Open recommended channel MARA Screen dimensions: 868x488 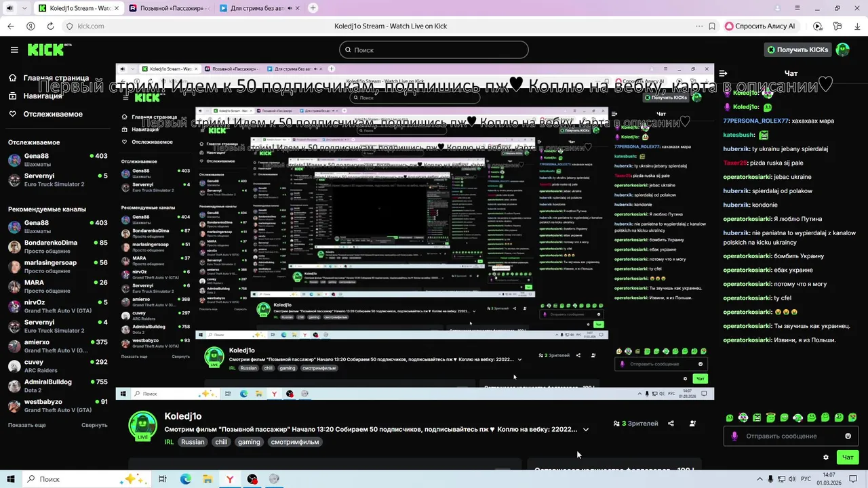point(58,286)
